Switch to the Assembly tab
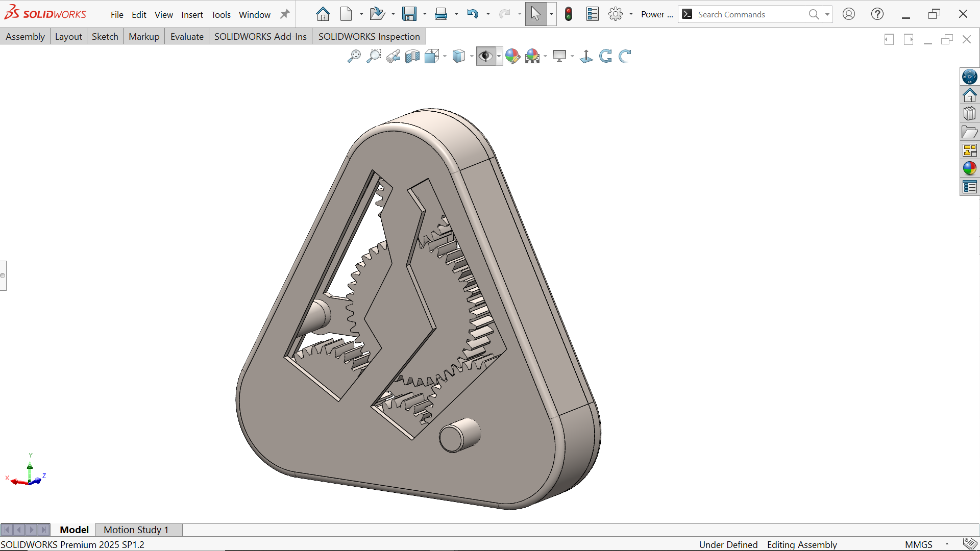980x551 pixels. [x=25, y=36]
